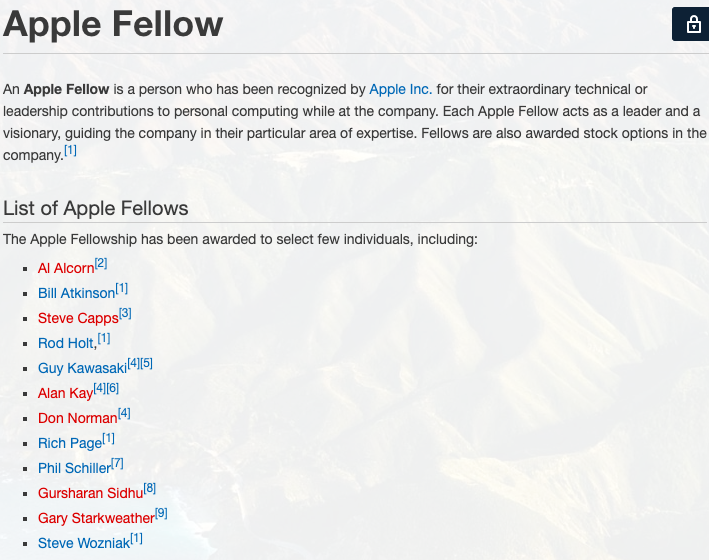
Task: Go to the Rich Page article
Action: [70, 443]
